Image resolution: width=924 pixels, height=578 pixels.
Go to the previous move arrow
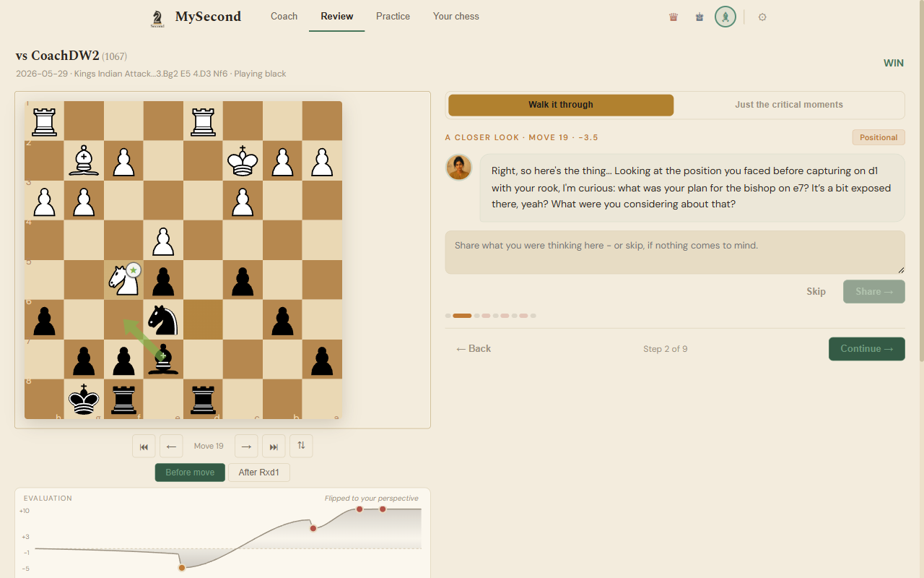click(x=171, y=446)
